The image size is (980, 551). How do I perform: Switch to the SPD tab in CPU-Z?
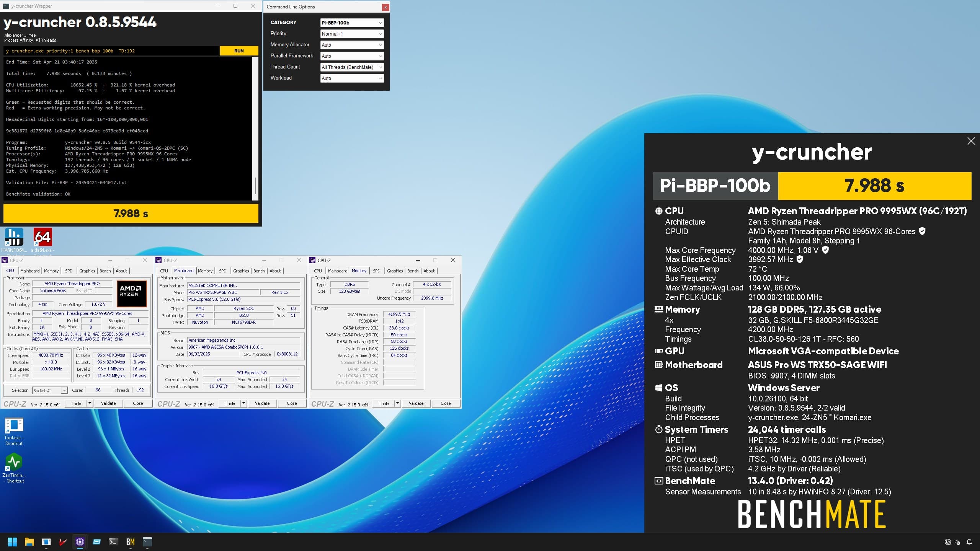(x=69, y=271)
